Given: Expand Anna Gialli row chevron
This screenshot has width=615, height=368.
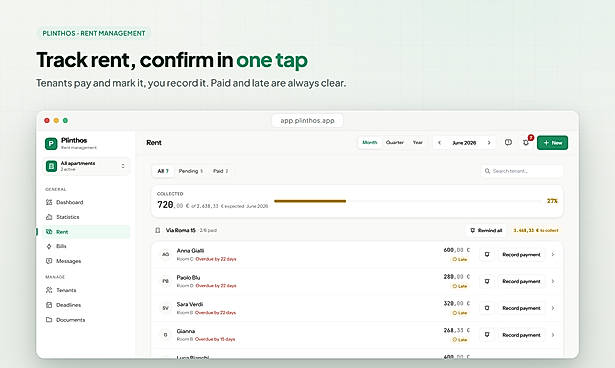Looking at the screenshot, I should pos(553,255).
